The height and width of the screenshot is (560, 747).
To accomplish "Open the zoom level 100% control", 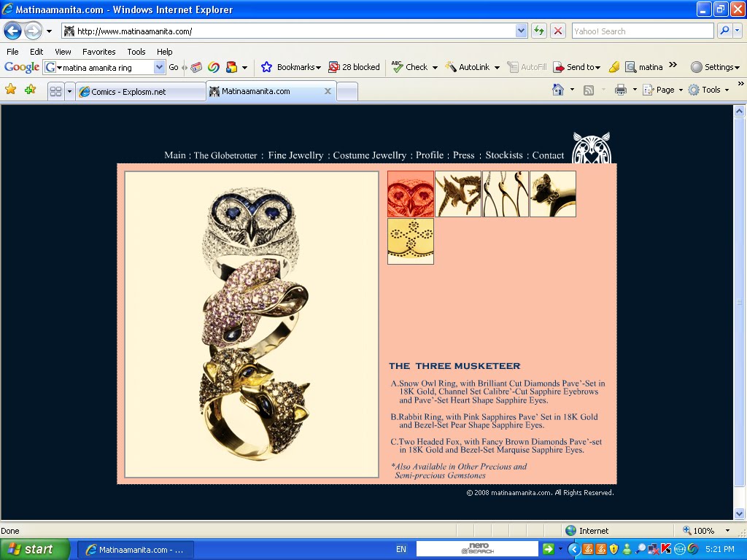I will point(706,531).
